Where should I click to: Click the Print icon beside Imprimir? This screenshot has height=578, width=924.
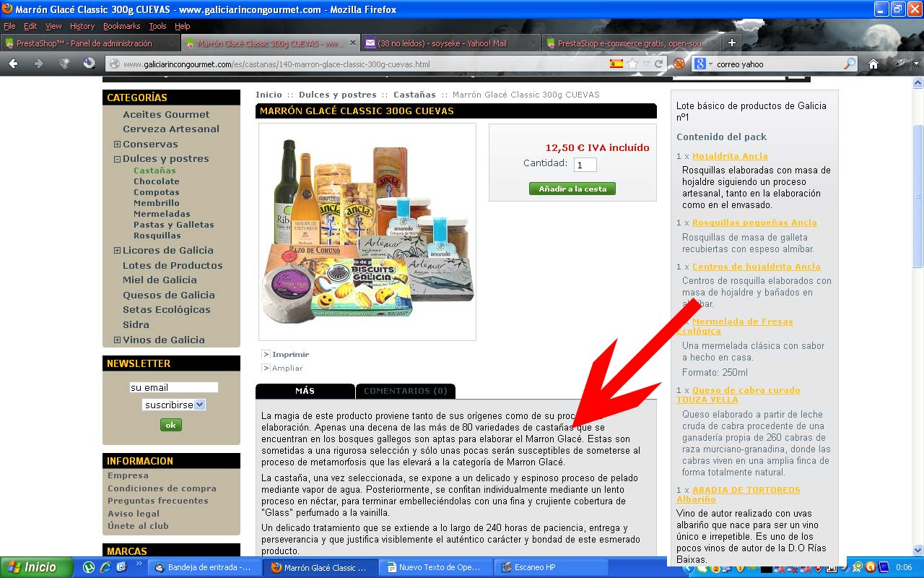click(x=266, y=354)
